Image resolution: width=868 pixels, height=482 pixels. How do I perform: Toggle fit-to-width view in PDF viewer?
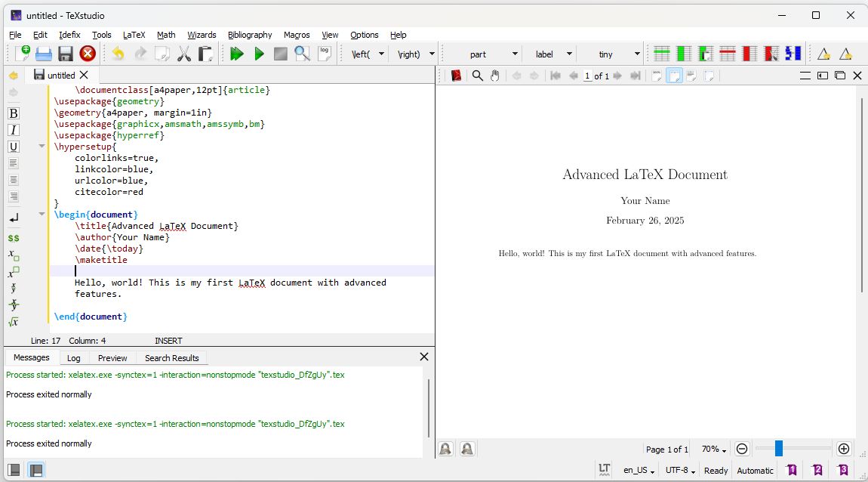point(674,76)
